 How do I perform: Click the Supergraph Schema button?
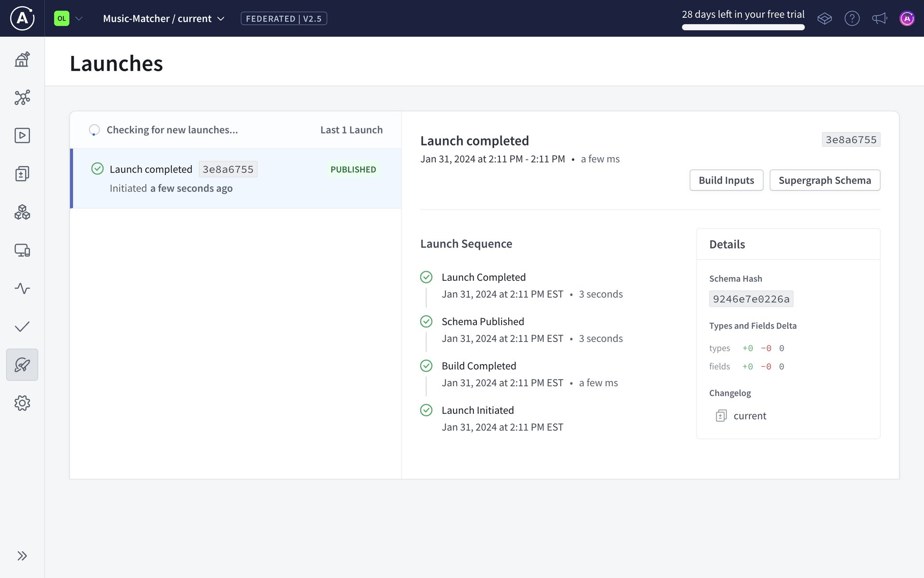[824, 180]
